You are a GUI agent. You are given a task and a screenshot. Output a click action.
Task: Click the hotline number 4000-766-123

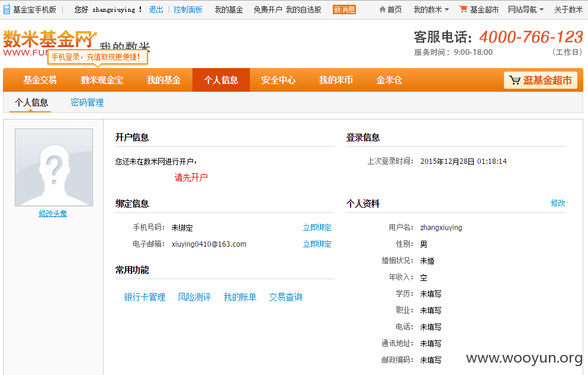coord(531,37)
